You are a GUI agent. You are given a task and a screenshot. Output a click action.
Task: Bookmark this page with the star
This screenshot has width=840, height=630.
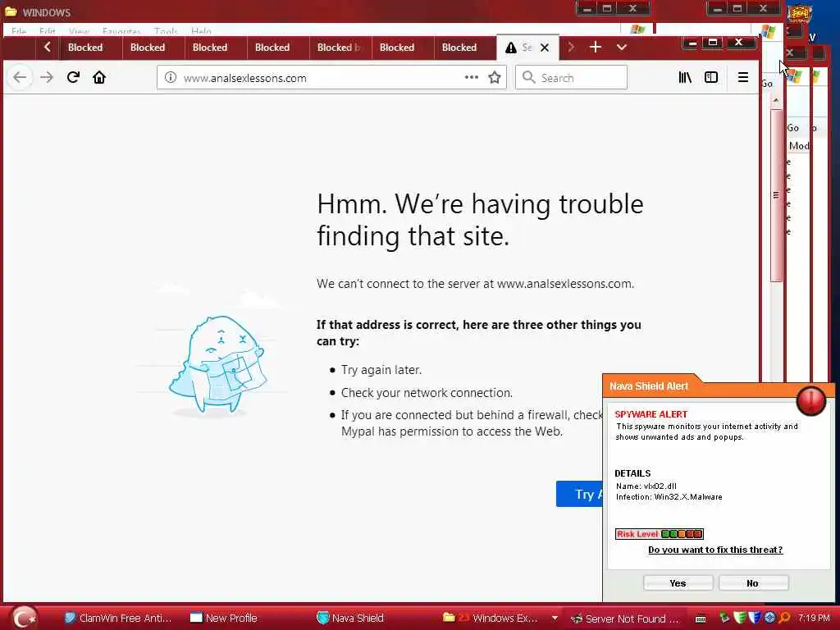point(495,78)
